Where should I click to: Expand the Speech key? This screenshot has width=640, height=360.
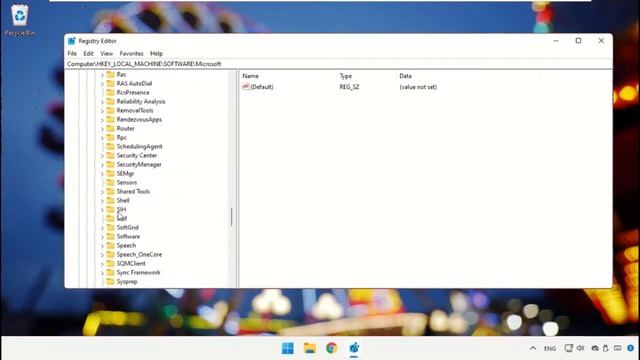click(102, 246)
